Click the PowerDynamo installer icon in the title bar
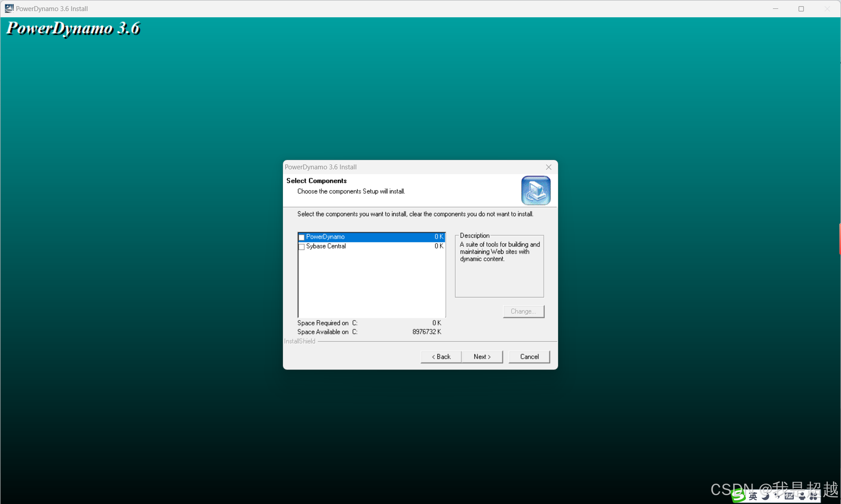 9,8
